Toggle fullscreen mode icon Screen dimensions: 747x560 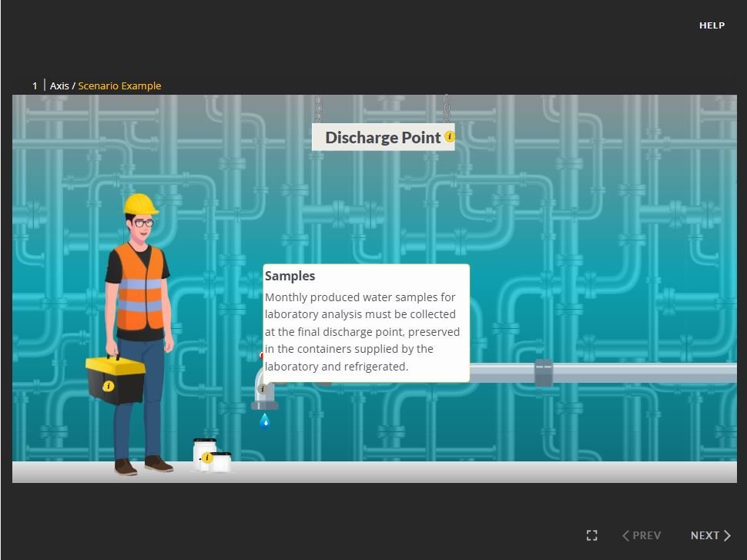(591, 535)
